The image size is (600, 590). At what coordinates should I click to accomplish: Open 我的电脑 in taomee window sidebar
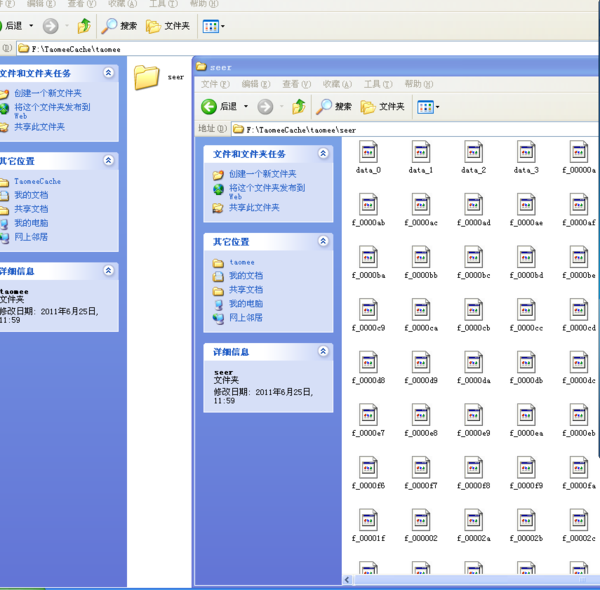coord(31,223)
